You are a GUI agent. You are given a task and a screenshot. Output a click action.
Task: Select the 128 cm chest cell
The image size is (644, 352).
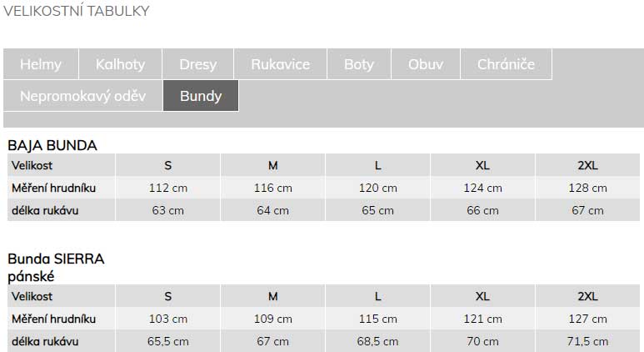point(587,188)
